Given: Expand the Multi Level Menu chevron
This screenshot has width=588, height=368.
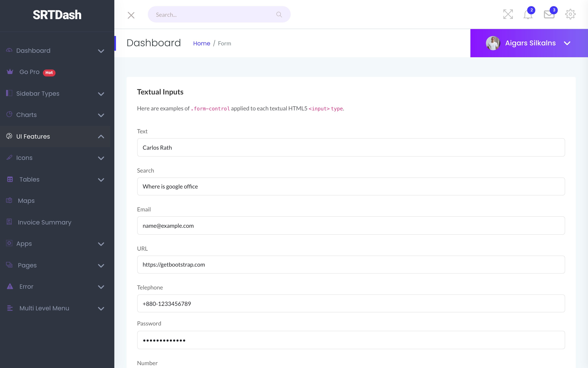Looking at the screenshot, I should 101,309.
